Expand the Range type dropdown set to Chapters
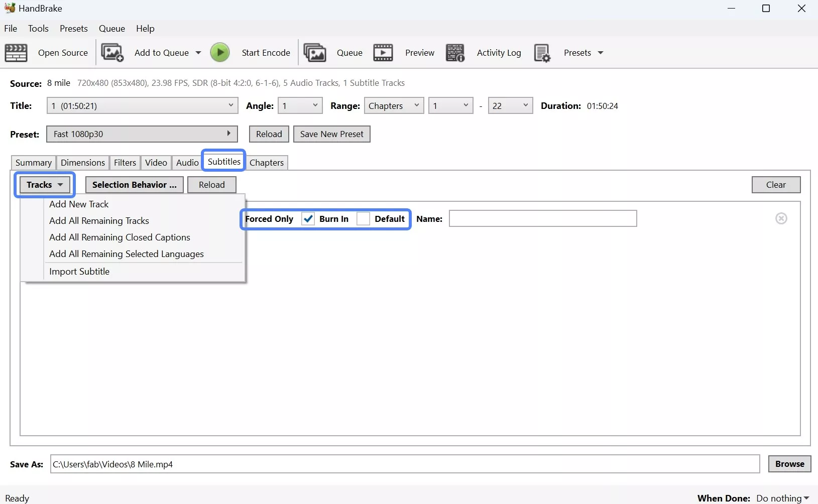The width and height of the screenshot is (818, 504). click(x=394, y=105)
